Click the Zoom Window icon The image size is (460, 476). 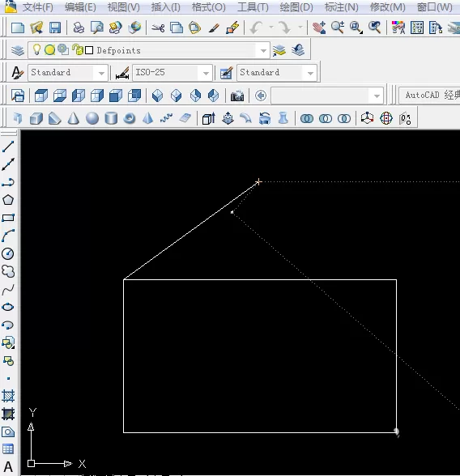click(x=356, y=28)
